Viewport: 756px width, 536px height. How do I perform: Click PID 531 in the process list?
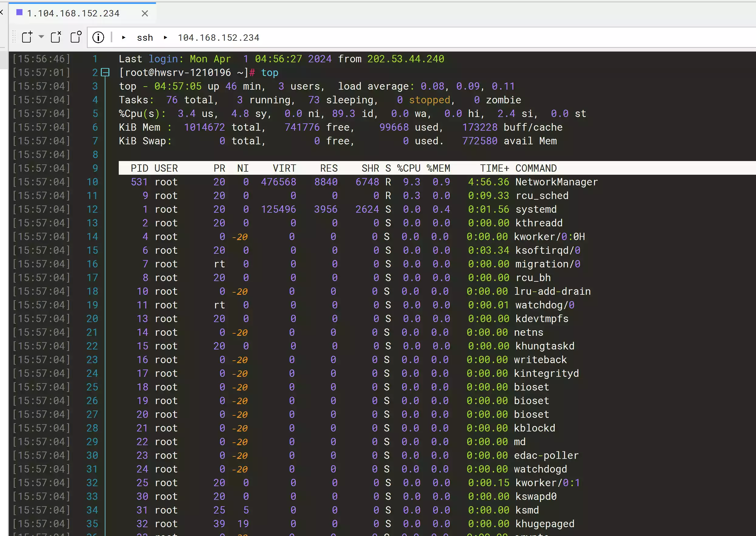click(x=139, y=182)
